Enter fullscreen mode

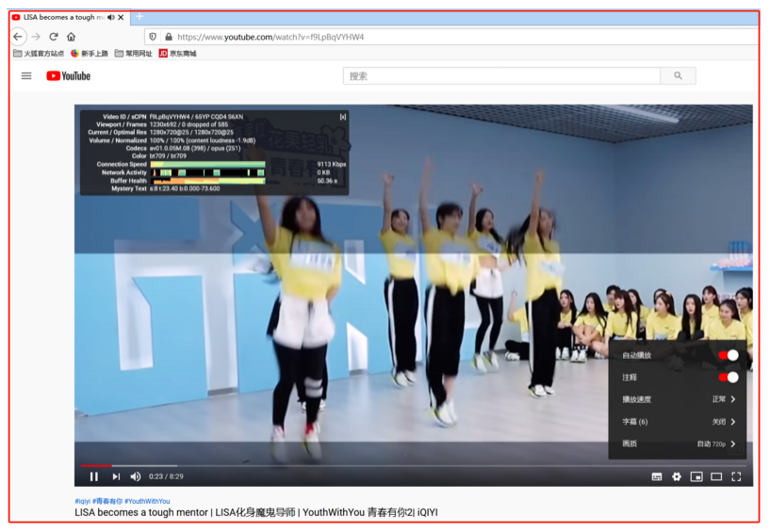(736, 476)
